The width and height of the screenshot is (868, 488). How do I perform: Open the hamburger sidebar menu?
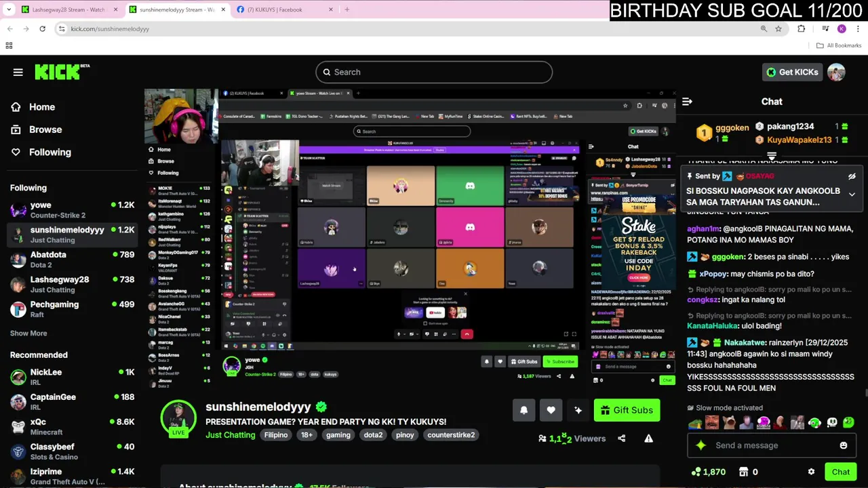pyautogui.click(x=18, y=72)
